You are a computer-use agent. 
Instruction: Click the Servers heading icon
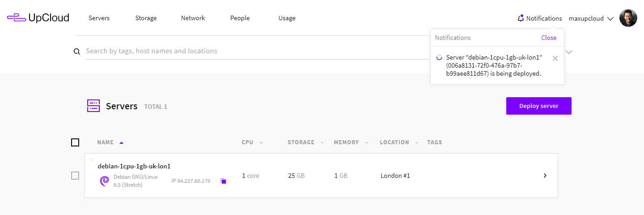pyautogui.click(x=93, y=106)
